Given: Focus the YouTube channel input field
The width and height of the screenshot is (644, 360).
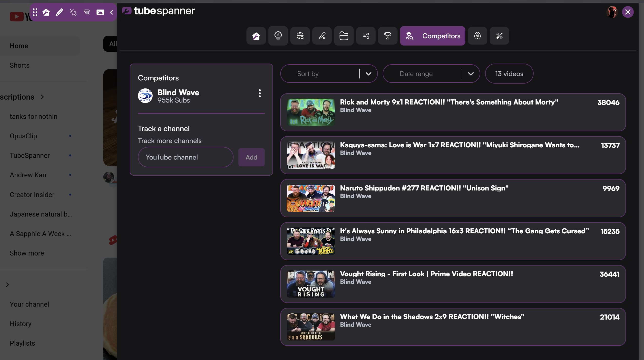Looking at the screenshot, I should [x=186, y=157].
